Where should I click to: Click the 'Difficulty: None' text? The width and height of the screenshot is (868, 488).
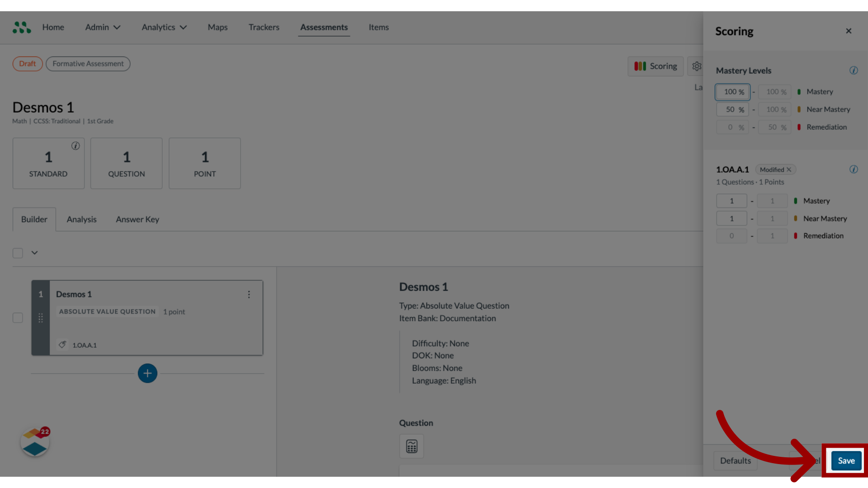tap(440, 343)
